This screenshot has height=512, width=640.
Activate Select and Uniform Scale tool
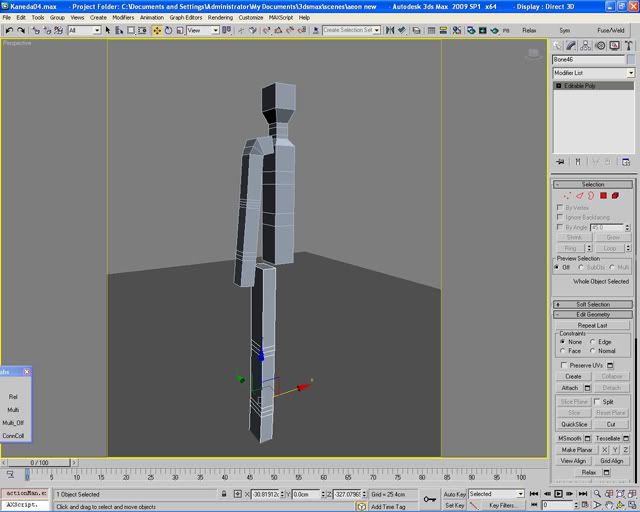(x=180, y=30)
